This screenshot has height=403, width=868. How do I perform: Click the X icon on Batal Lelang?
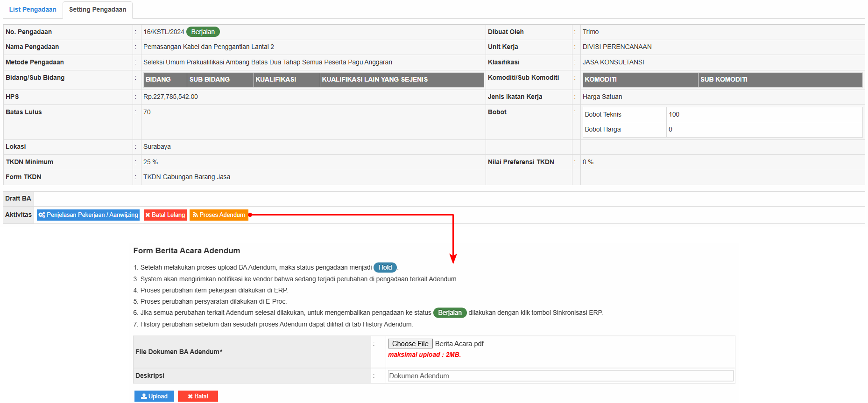(148, 215)
